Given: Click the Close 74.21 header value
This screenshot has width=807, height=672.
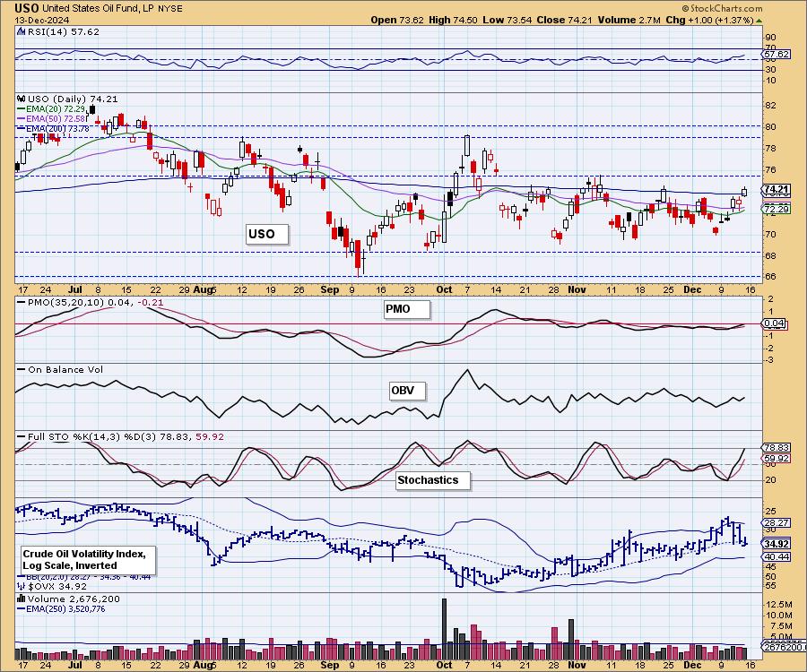Looking at the screenshot, I should pos(564,20).
